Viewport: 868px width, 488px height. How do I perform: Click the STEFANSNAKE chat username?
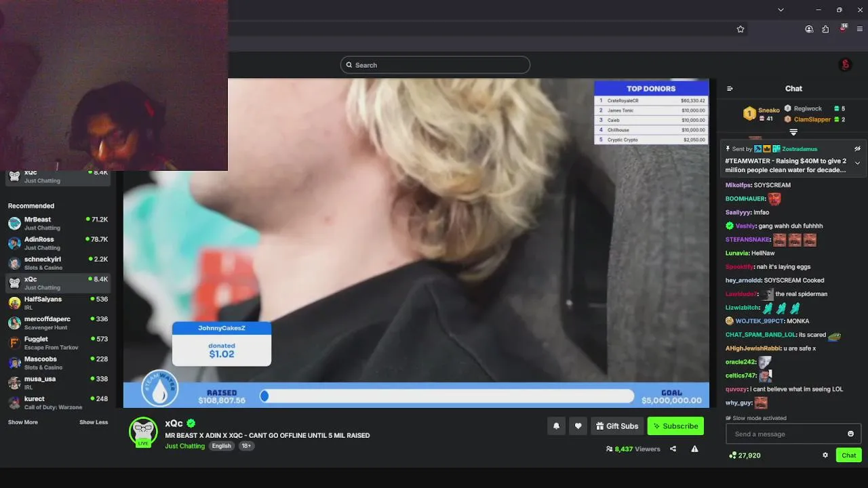tap(747, 239)
